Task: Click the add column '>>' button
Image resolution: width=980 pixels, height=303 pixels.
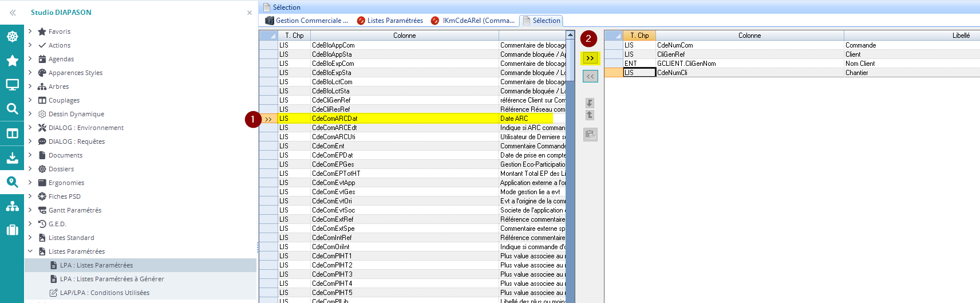Action: (590, 58)
